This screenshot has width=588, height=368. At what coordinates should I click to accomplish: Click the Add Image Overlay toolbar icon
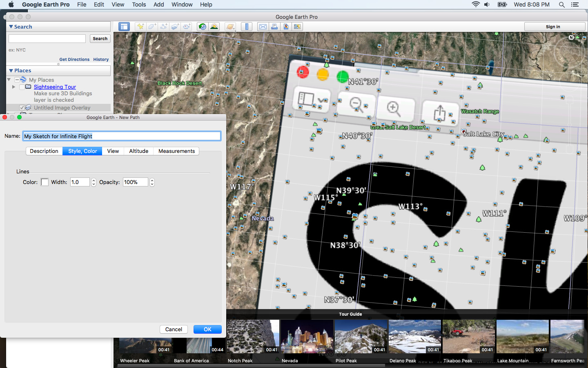175,27
